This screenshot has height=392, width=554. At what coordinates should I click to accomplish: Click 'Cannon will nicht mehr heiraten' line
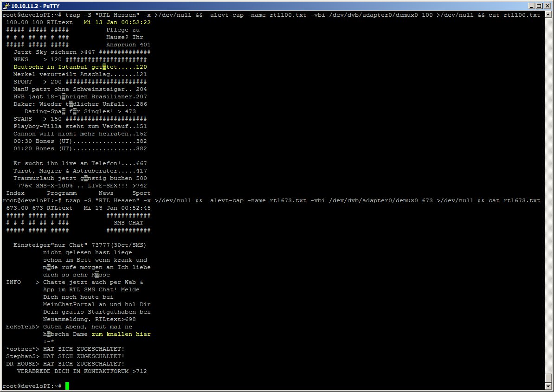point(80,134)
